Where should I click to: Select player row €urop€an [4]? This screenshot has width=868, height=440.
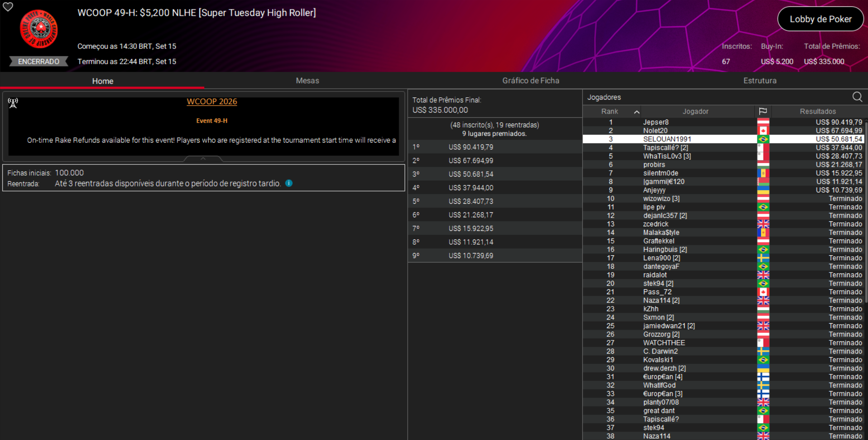[x=723, y=377]
